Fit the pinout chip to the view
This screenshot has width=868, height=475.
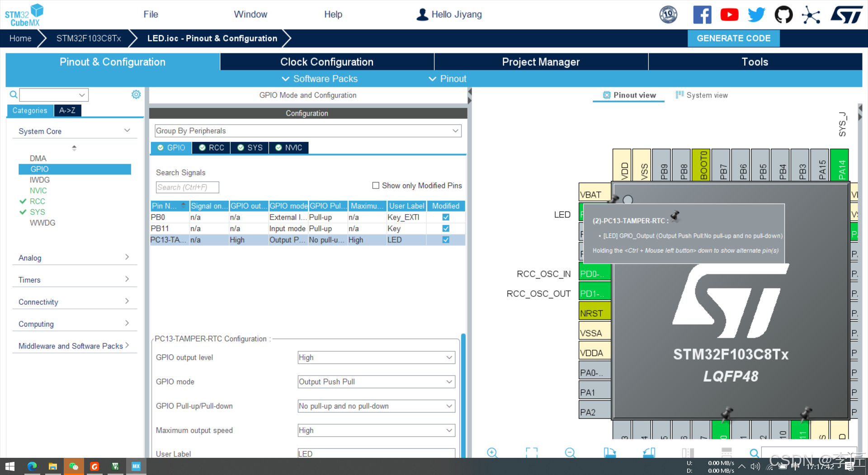532,452
